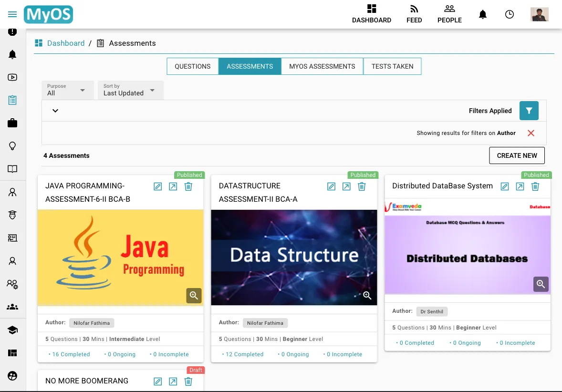Viewport: 562px width, 392px height.
Task: Open Java Programming assessment in new window
Action: tap(173, 186)
